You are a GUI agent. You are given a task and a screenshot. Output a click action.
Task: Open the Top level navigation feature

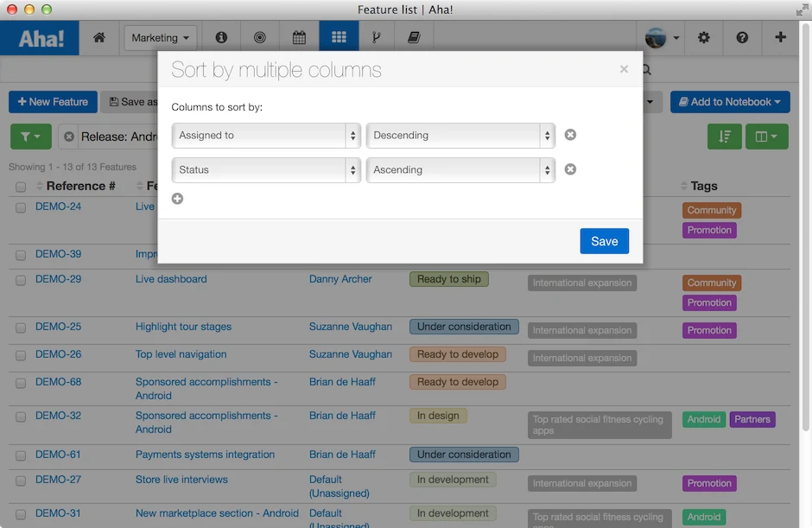coord(181,354)
